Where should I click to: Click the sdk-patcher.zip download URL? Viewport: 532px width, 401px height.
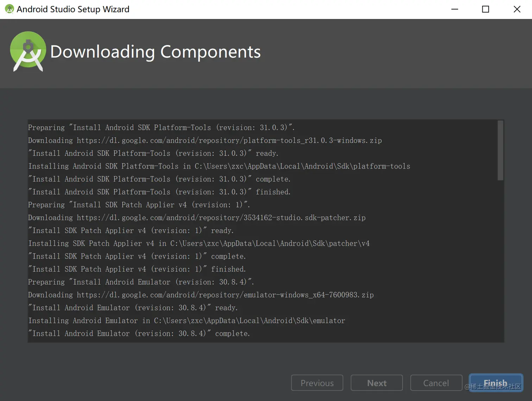(x=197, y=217)
